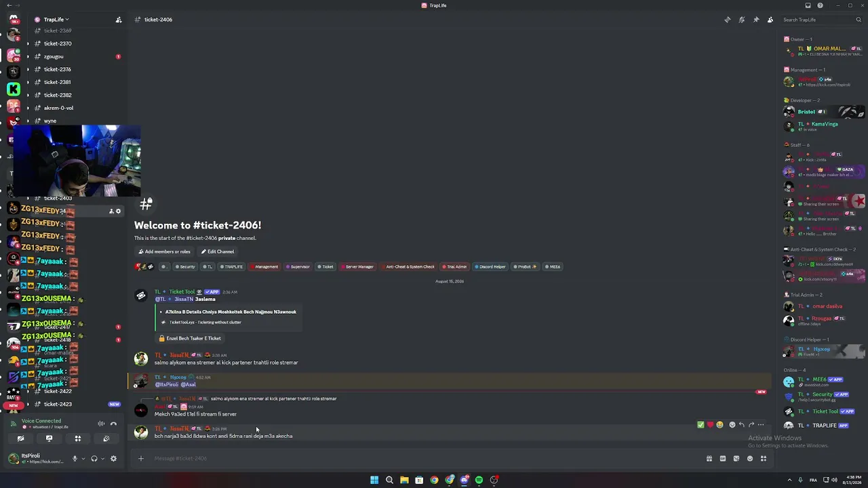The width and height of the screenshot is (868, 488).
Task: Open TrapLife server dropdown menu
Action: coord(56,20)
